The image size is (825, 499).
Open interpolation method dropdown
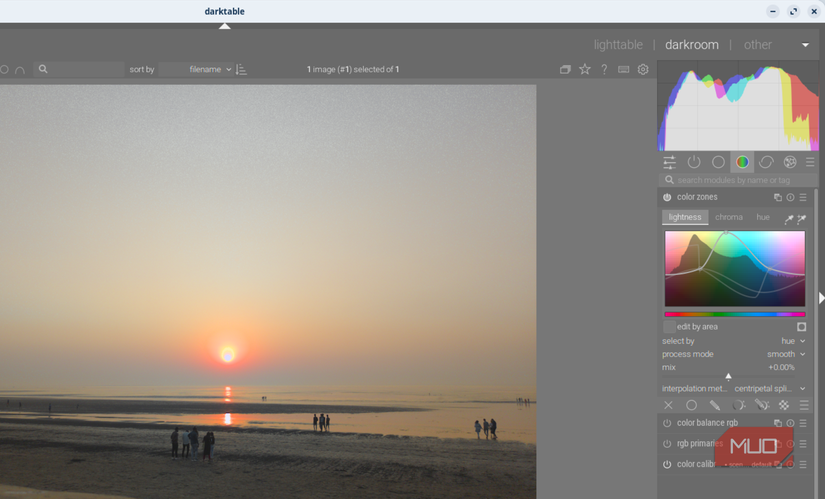[734, 389]
